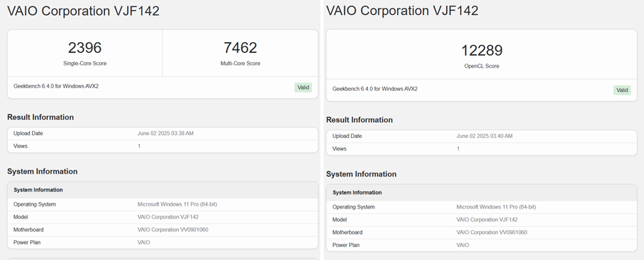The image size is (644, 260).
Task: Click the Views count in the right panel
Action: pyautogui.click(x=459, y=149)
